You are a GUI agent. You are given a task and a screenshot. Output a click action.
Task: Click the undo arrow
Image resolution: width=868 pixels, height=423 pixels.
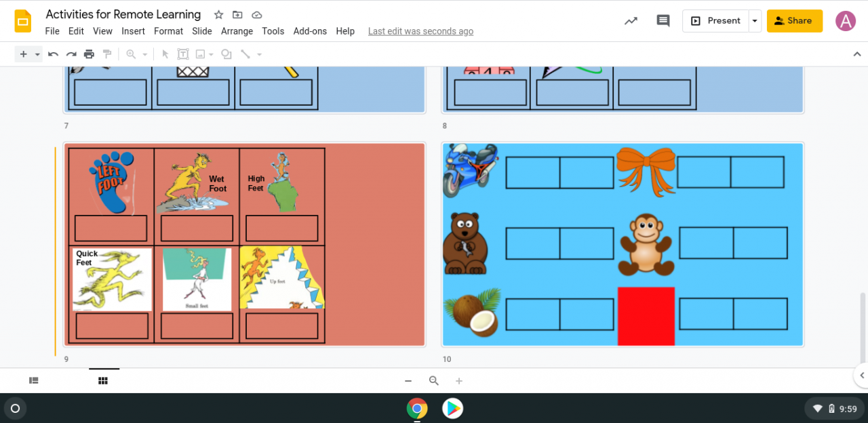53,54
